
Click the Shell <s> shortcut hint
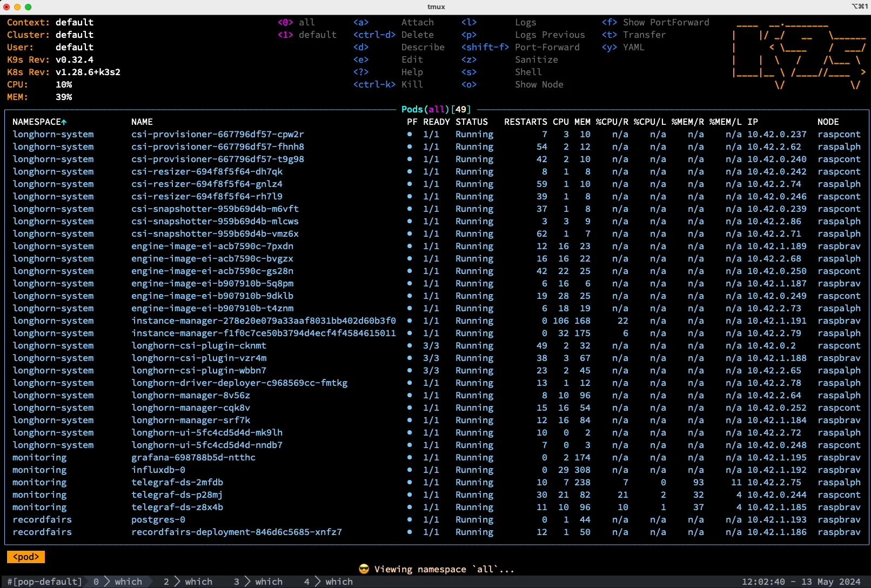tap(501, 72)
